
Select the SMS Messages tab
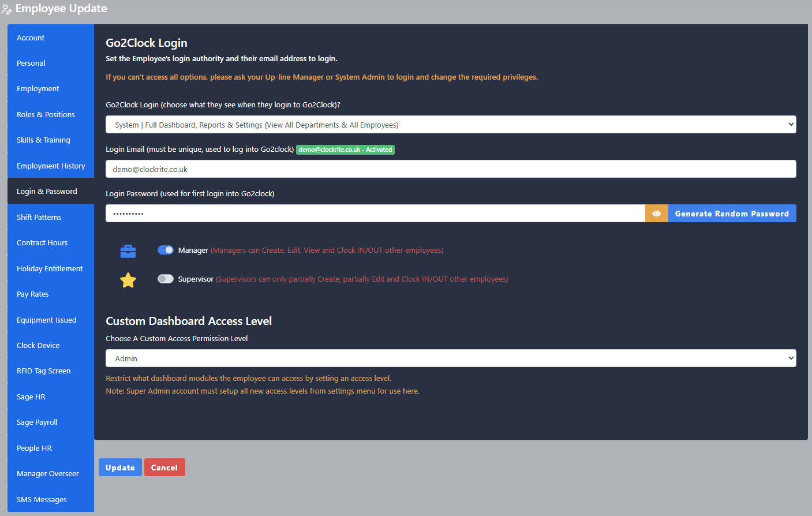[51, 499]
